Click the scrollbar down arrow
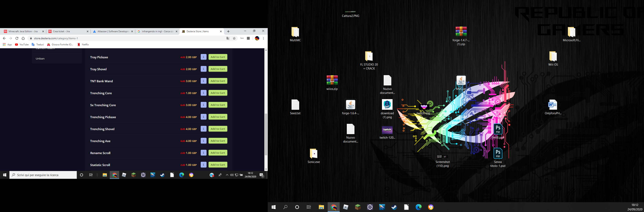Screen dimensions: 644x212 pos(266,169)
